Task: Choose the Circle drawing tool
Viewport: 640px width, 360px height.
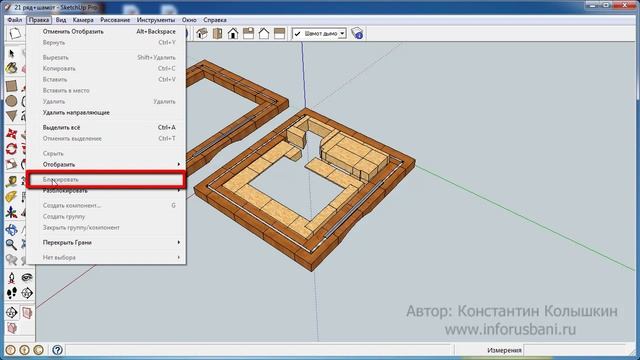Action: coord(11,101)
